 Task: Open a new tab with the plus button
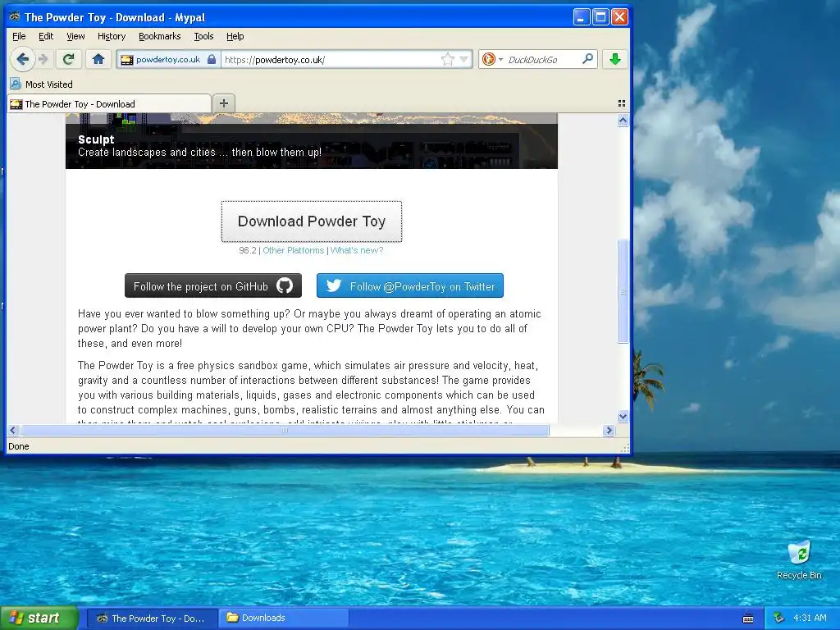tap(224, 103)
